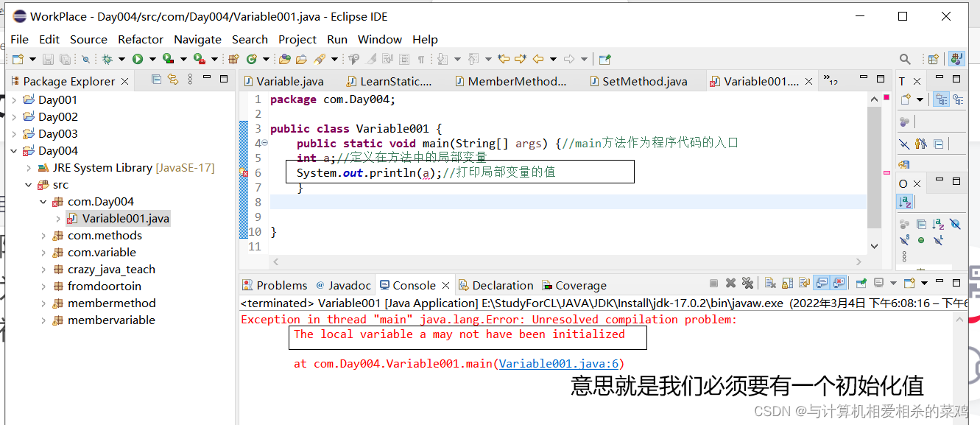Open the Refactor menu

[140, 39]
